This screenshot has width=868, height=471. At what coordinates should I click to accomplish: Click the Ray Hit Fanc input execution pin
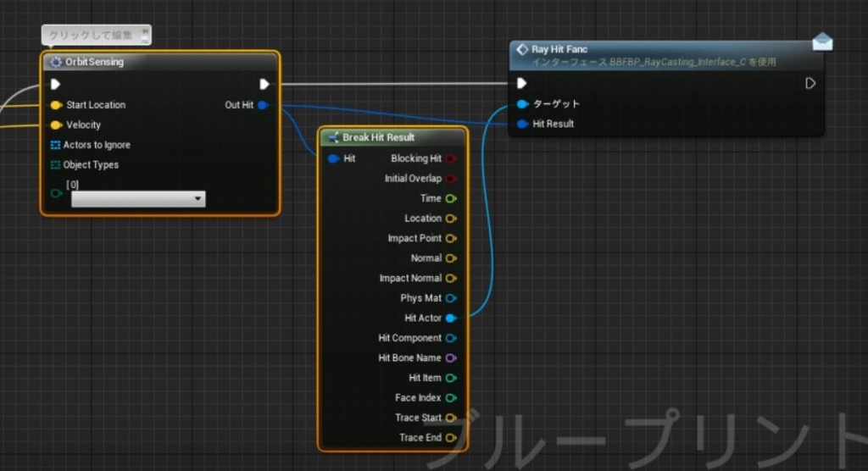(x=521, y=84)
